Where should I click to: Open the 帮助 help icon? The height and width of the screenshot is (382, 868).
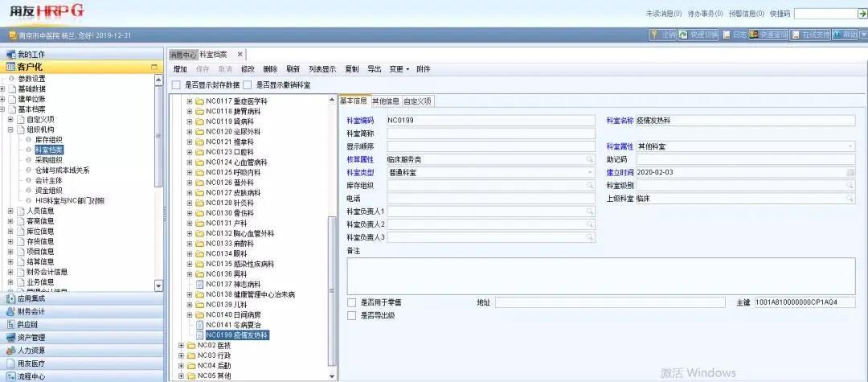point(837,35)
